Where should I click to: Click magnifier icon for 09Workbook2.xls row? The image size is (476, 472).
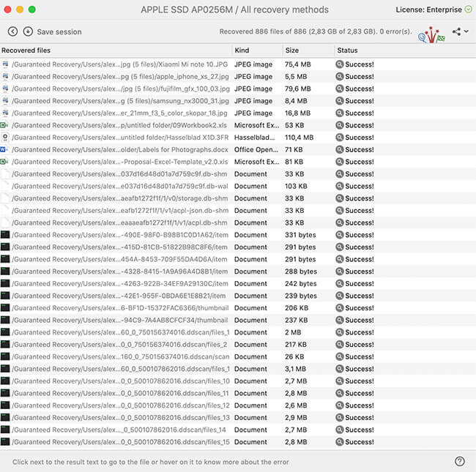[x=339, y=125]
